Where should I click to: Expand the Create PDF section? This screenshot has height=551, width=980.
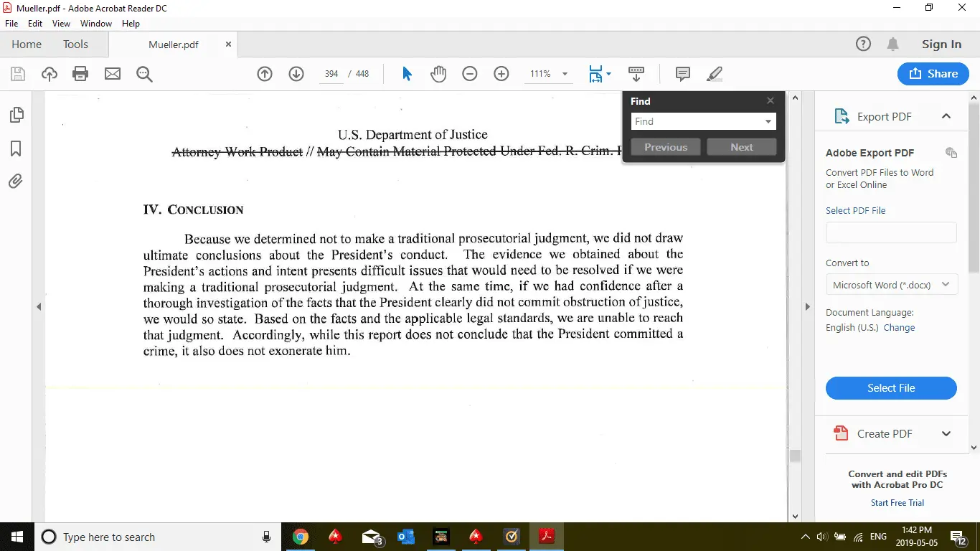(946, 433)
